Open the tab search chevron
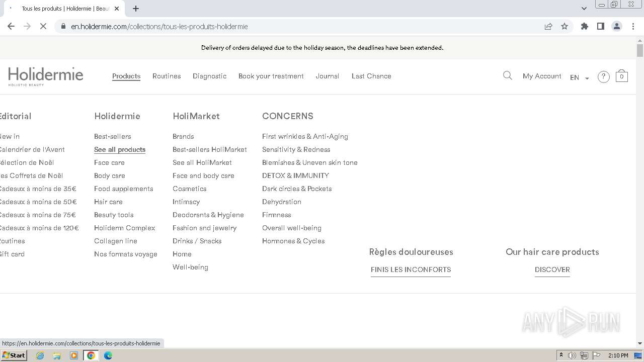 pyautogui.click(x=584, y=9)
